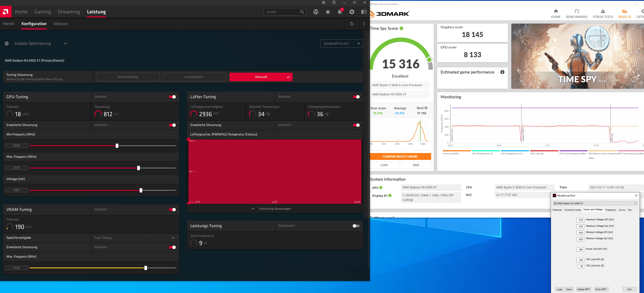
Task: Disable the GPU-Tuning toggle
Action: pos(172,97)
